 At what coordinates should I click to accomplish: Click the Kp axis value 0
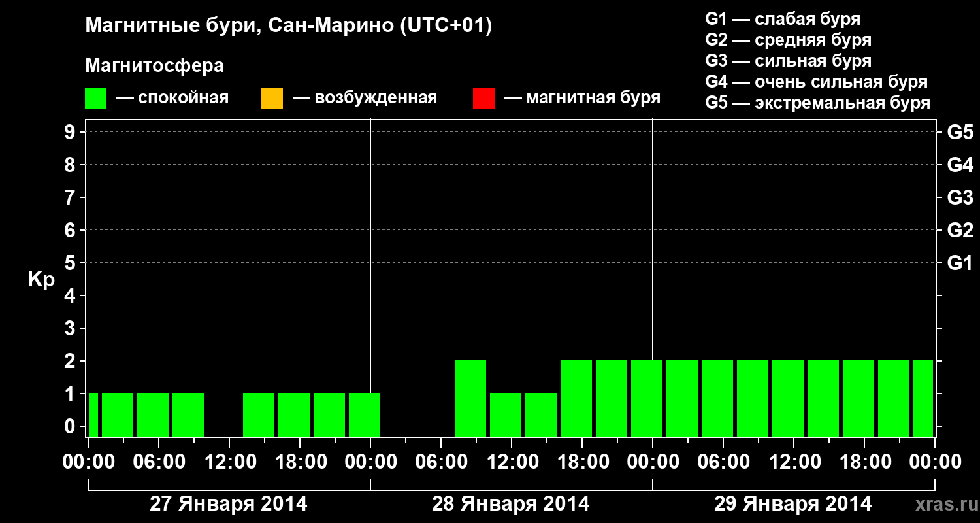(71, 426)
